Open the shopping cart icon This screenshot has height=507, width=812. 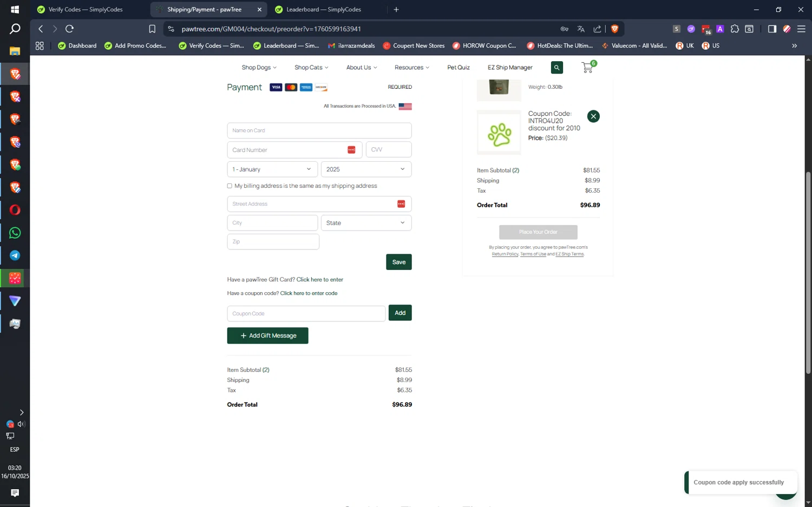(x=588, y=67)
